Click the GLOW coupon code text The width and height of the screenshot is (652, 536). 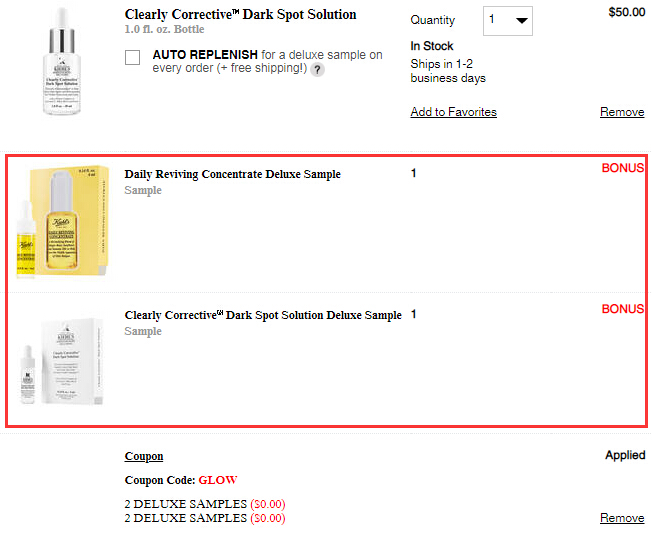point(218,480)
